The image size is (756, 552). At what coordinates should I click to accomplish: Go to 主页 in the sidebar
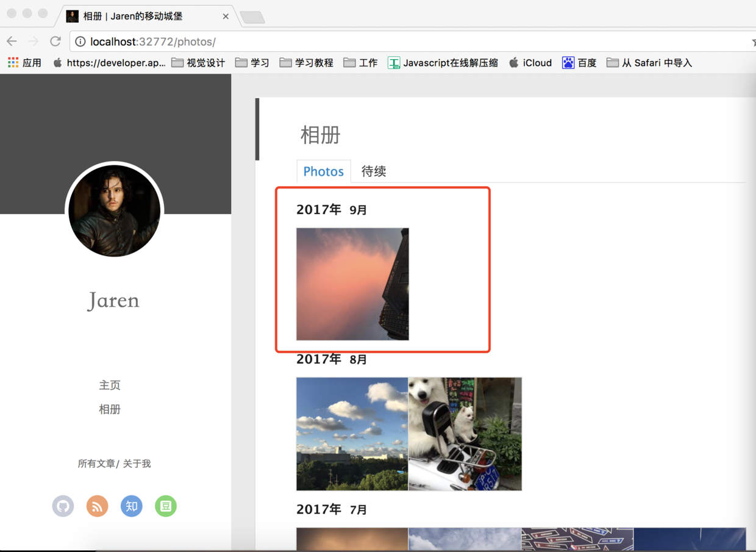(110, 385)
